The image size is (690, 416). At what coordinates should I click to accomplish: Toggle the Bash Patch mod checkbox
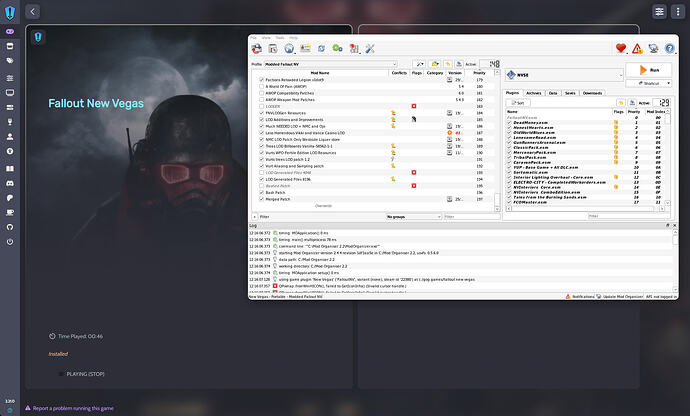point(262,193)
